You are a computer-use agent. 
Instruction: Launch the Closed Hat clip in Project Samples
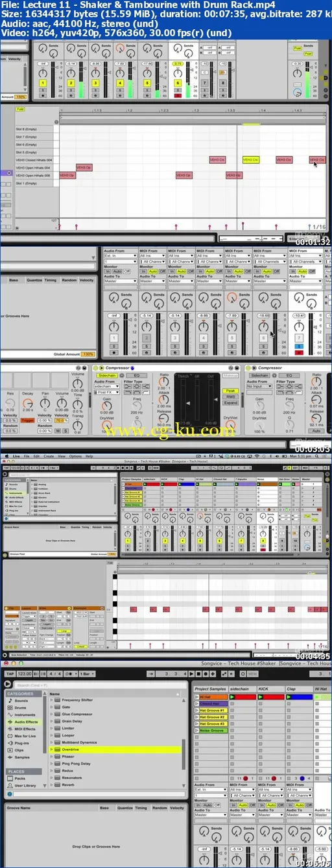196,703
